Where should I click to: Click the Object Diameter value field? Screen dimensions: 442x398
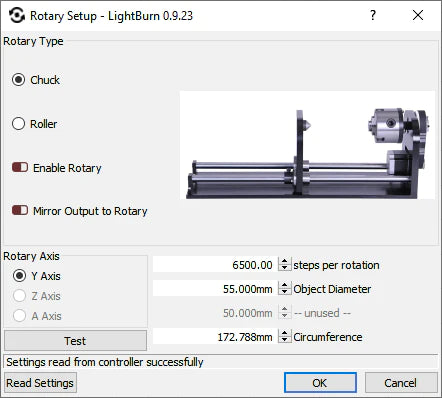[215, 289]
